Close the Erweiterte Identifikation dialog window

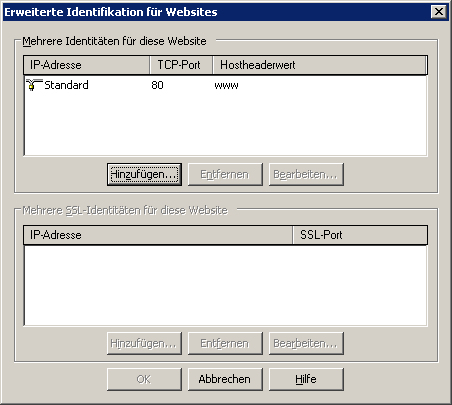pos(439,12)
